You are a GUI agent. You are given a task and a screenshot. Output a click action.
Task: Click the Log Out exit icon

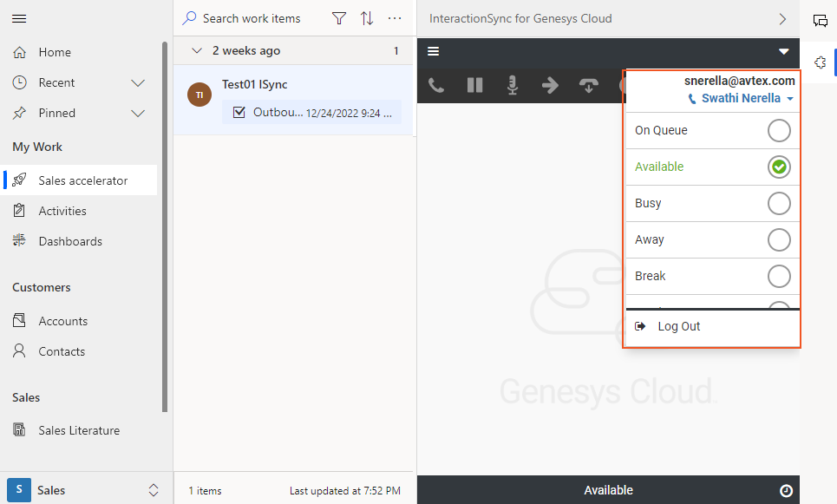640,326
